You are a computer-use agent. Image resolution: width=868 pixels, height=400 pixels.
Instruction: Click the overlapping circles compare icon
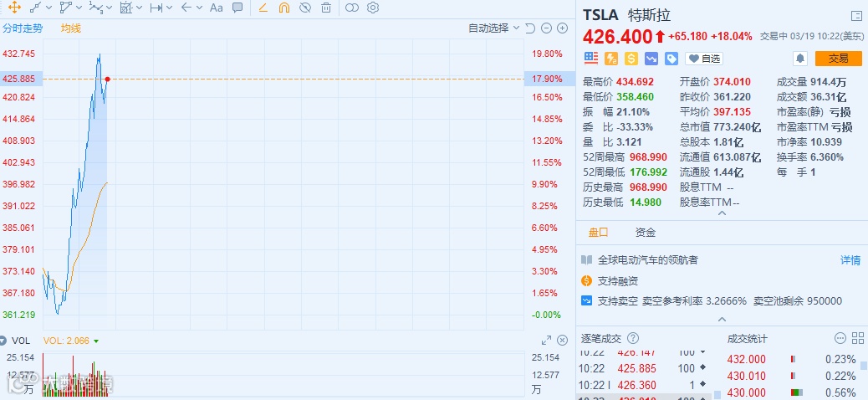point(352,8)
